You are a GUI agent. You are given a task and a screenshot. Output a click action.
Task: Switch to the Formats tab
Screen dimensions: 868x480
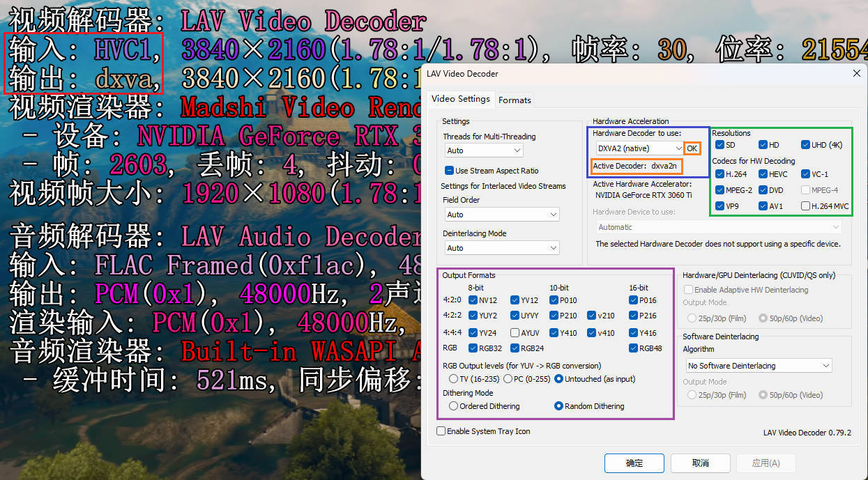(515, 100)
